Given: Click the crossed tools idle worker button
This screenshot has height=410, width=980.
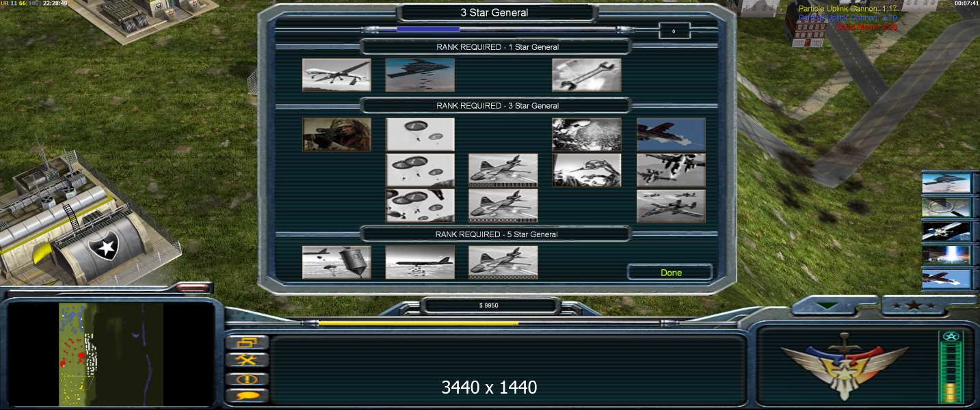Looking at the screenshot, I should point(247,360).
